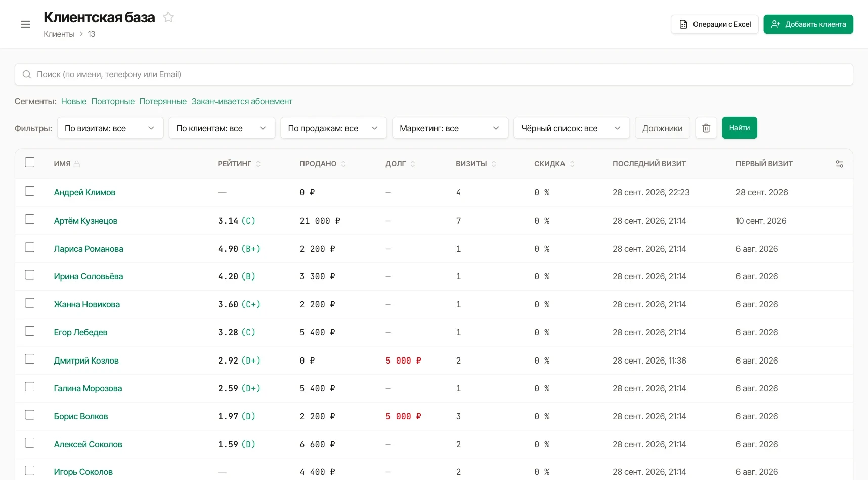Image resolution: width=868 pixels, height=480 pixels.
Task: Open client Алексей Соколов
Action: click(x=88, y=444)
